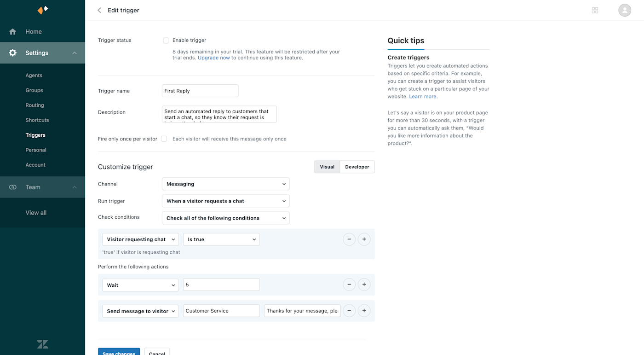Add an action with plus in Wait row

364,285
